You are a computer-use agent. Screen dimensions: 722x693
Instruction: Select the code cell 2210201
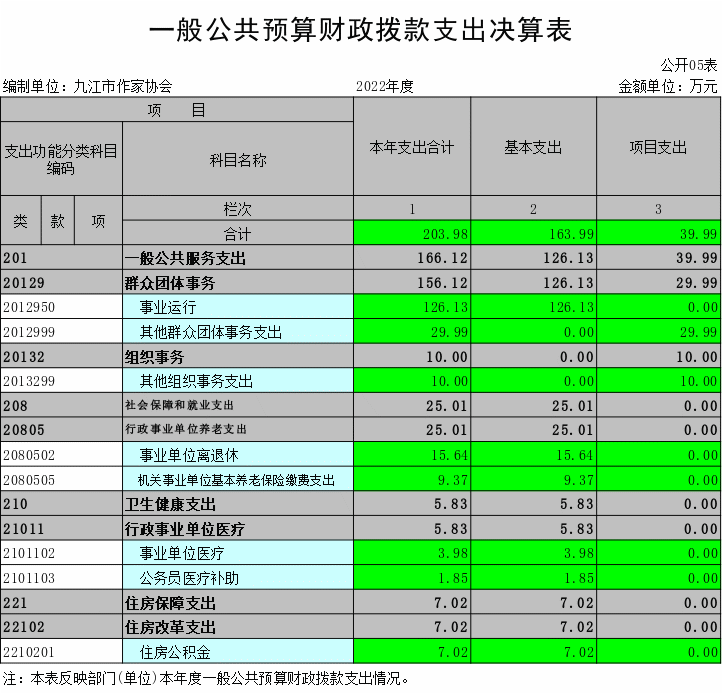[x=61, y=652]
